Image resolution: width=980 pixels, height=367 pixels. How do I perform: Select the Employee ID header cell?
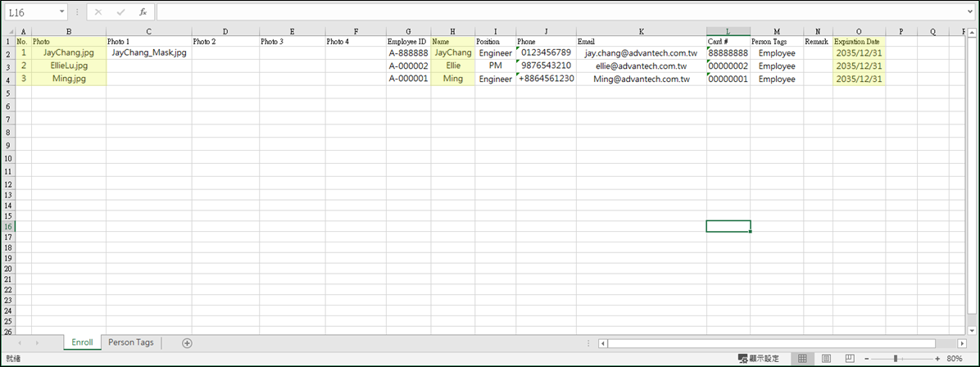(408, 41)
